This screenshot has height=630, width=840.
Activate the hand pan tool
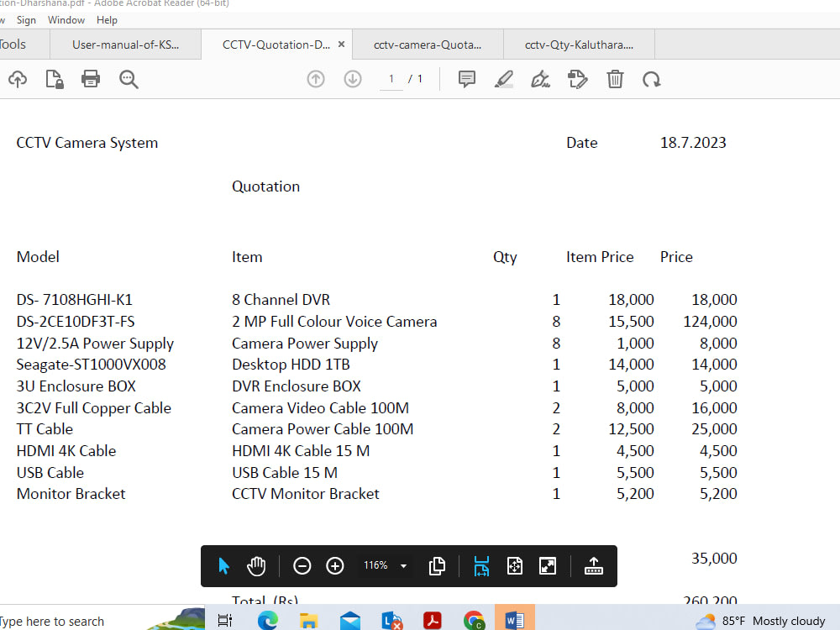coord(256,565)
